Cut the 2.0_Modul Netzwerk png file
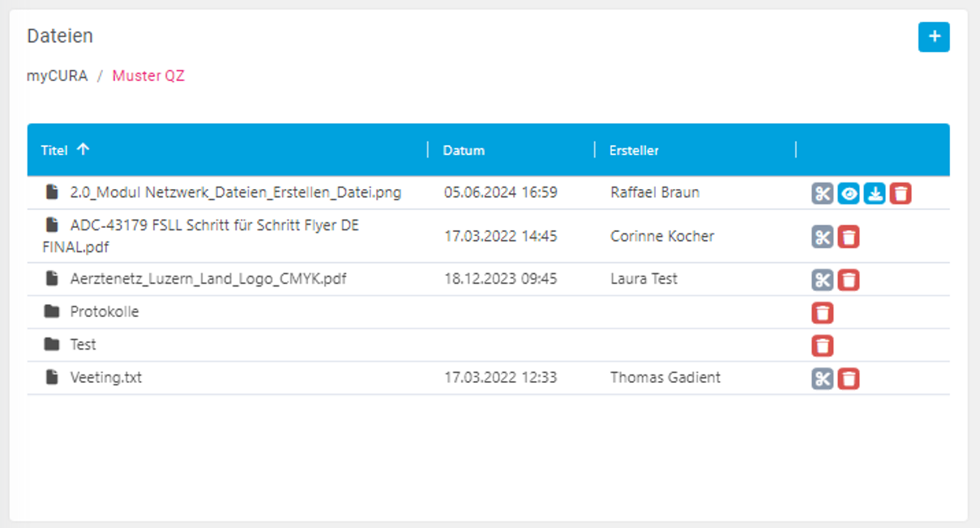 (823, 194)
